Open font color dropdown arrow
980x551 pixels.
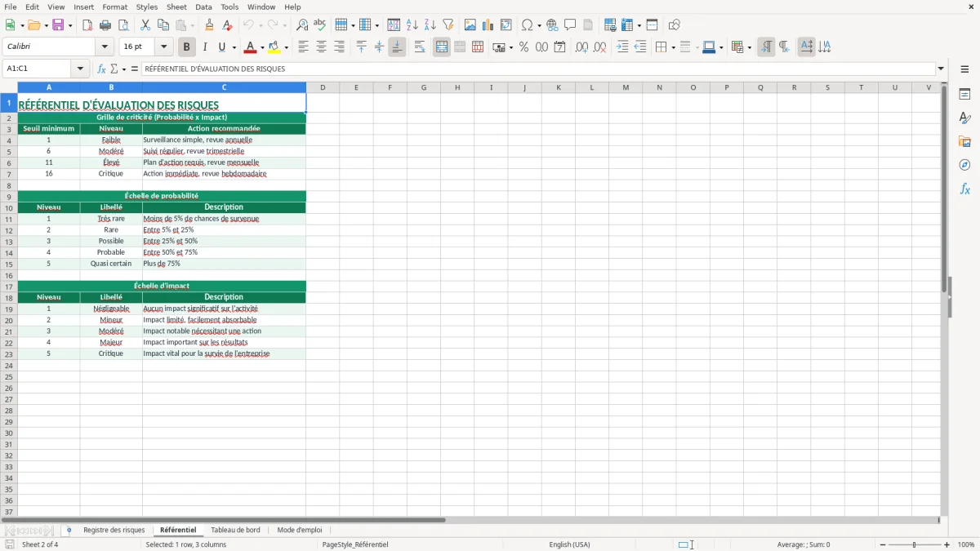pos(262,47)
